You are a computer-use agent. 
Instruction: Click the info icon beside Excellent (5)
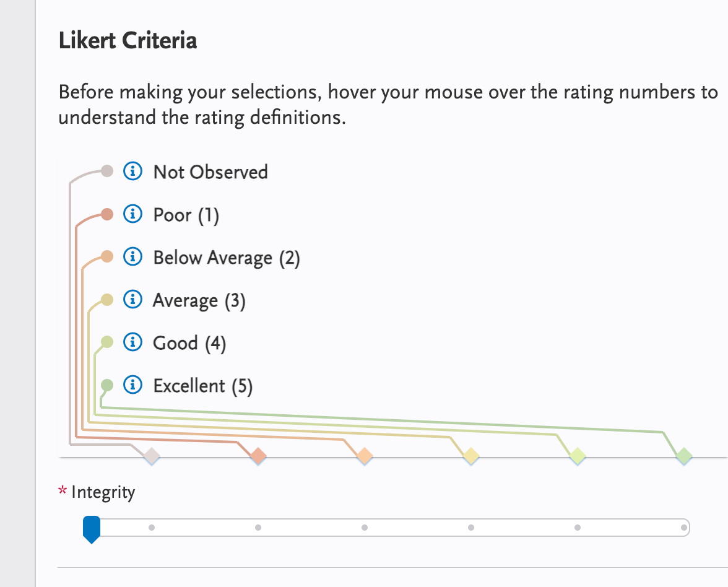(x=132, y=385)
